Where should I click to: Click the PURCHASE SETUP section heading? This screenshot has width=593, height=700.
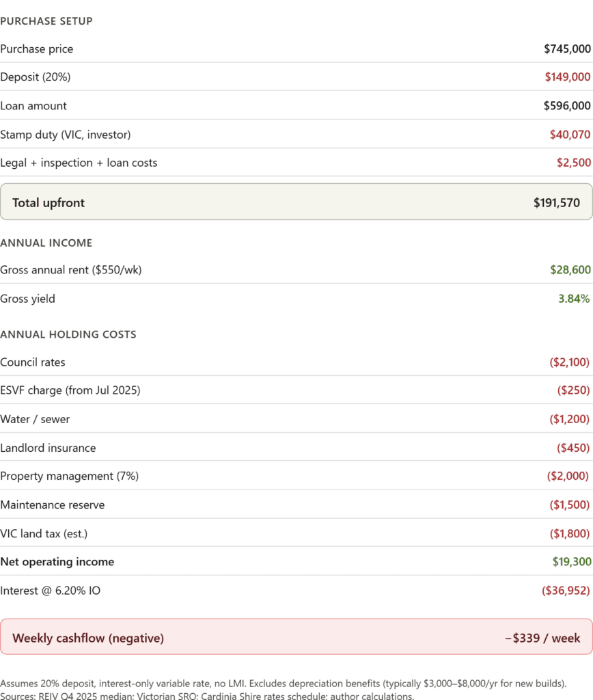coord(46,21)
